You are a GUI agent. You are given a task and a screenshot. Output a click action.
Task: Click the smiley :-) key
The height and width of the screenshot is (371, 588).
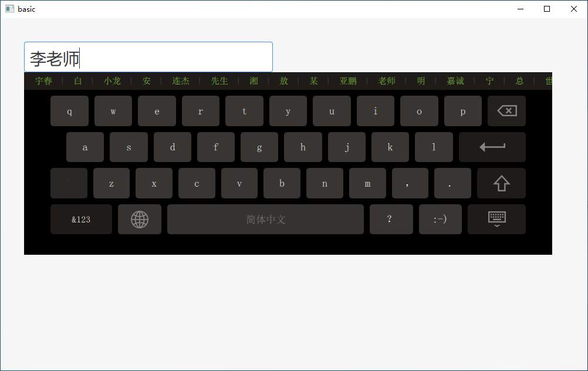pyautogui.click(x=440, y=220)
